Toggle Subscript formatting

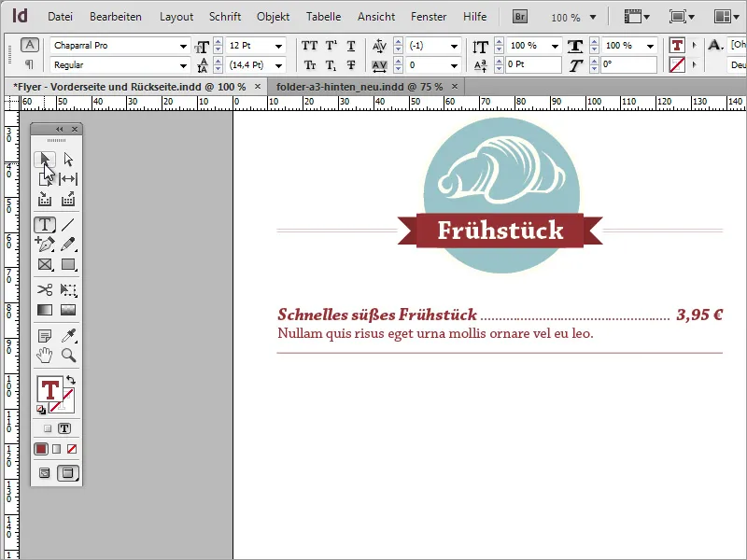(x=331, y=64)
